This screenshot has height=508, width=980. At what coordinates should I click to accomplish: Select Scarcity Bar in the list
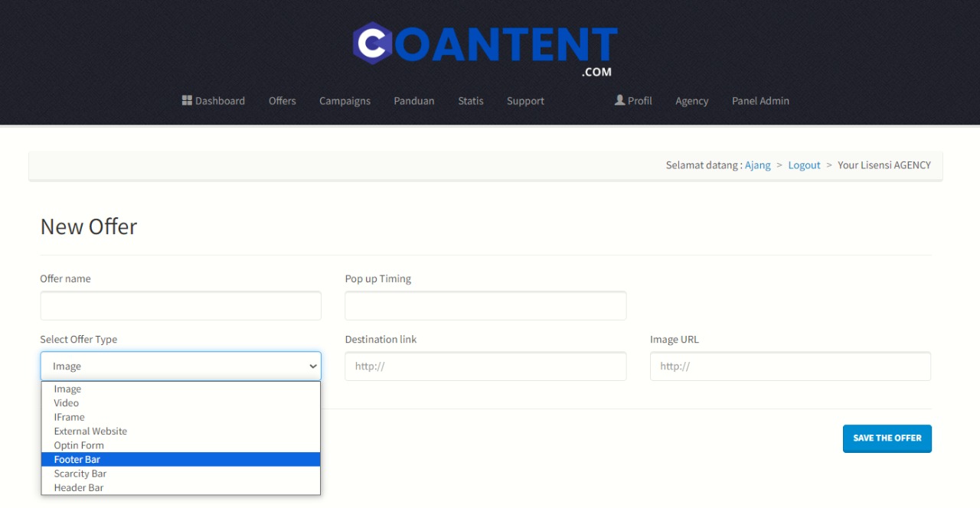tap(80, 474)
